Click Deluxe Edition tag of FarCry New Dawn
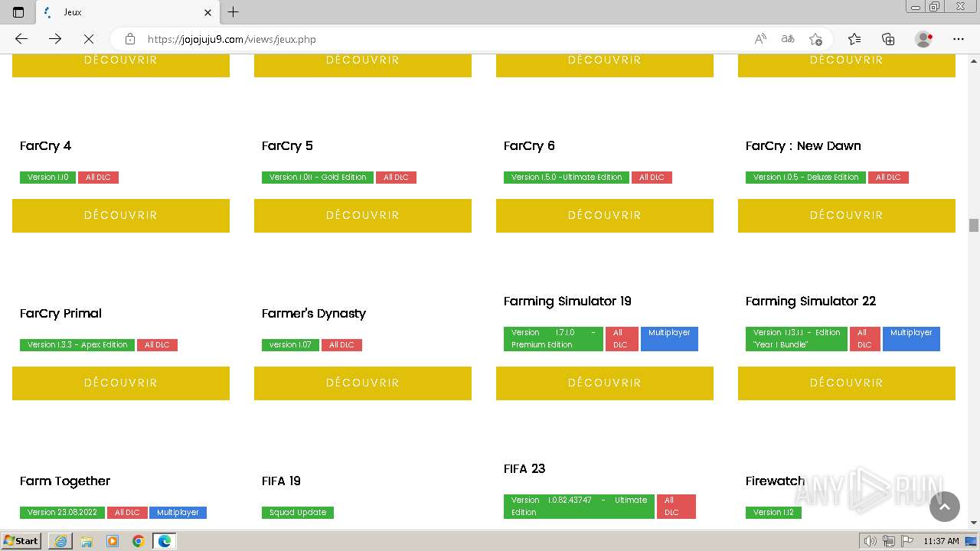Image resolution: width=980 pixels, height=551 pixels. [x=805, y=178]
